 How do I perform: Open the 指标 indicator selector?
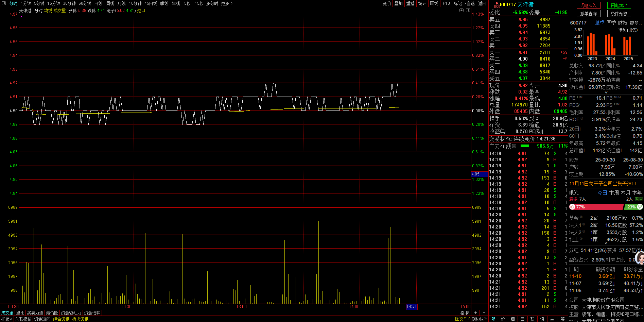coord(465,313)
